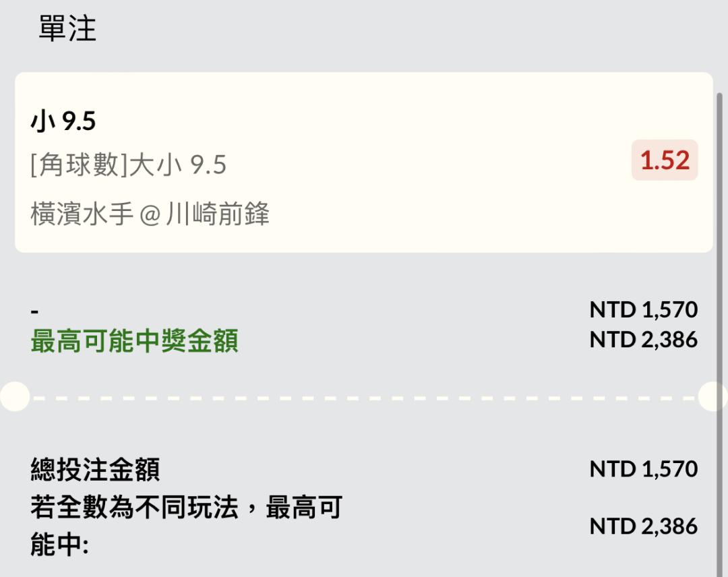
Task: Click the 單注 section header
Action: [67, 29]
